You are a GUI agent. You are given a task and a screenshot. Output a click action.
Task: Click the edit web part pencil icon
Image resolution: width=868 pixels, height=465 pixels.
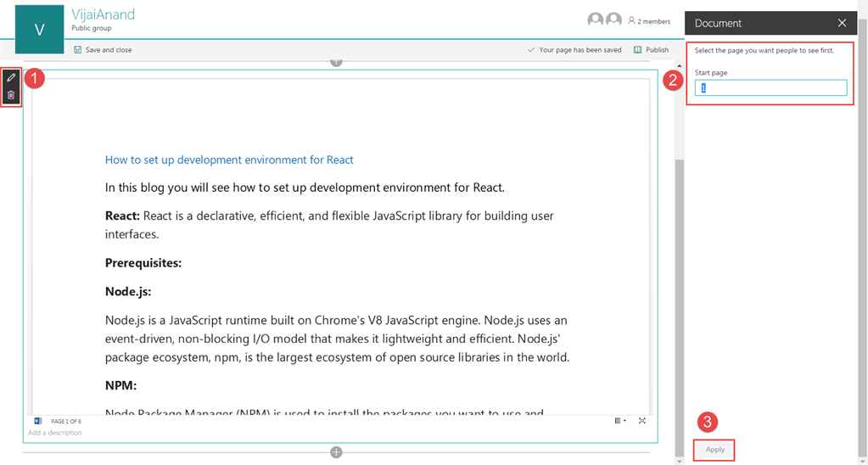pyautogui.click(x=11, y=78)
